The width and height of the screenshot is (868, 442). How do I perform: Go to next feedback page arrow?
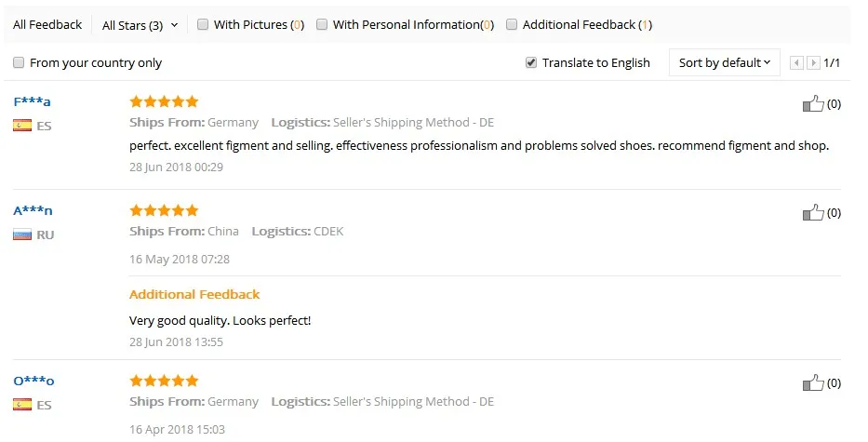(813, 63)
